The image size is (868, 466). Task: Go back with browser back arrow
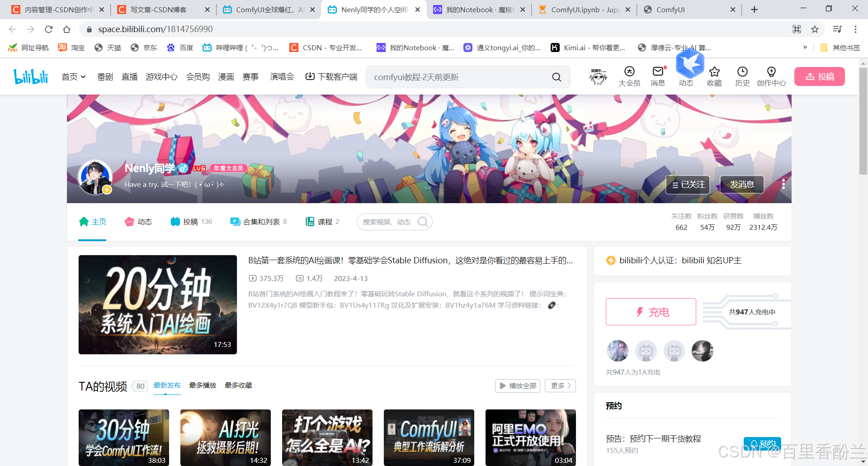12,29
